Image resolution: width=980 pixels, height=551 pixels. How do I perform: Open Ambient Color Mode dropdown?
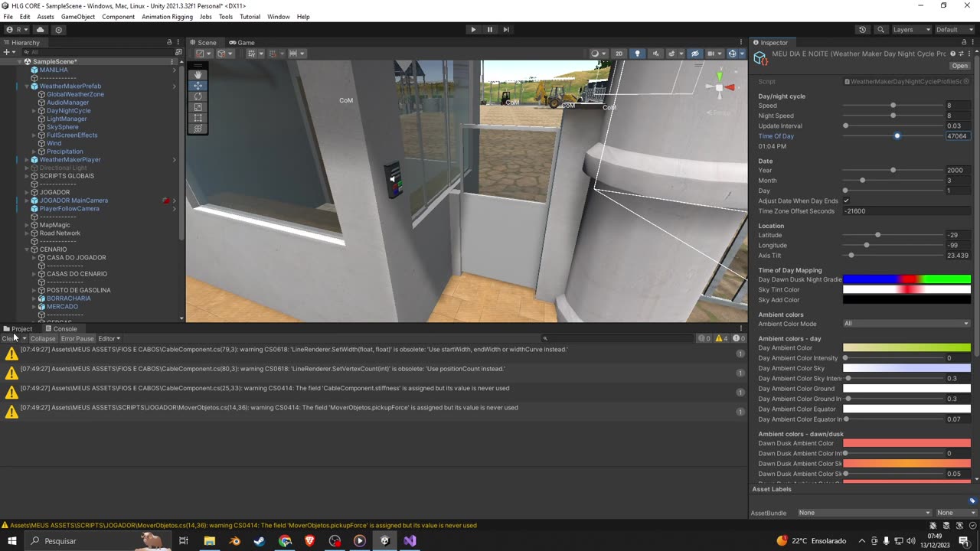pos(906,324)
